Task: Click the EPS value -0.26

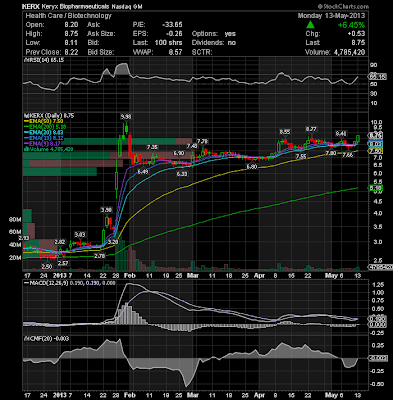Action: (x=174, y=34)
